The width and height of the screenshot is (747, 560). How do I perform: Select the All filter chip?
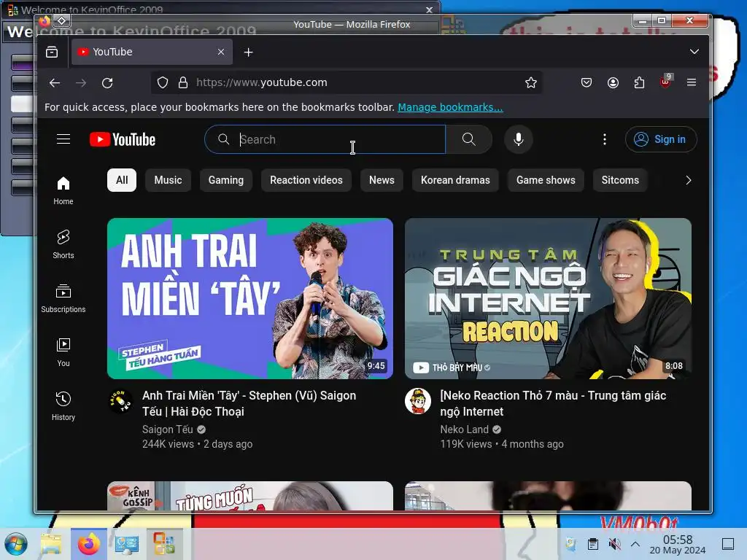tap(122, 180)
